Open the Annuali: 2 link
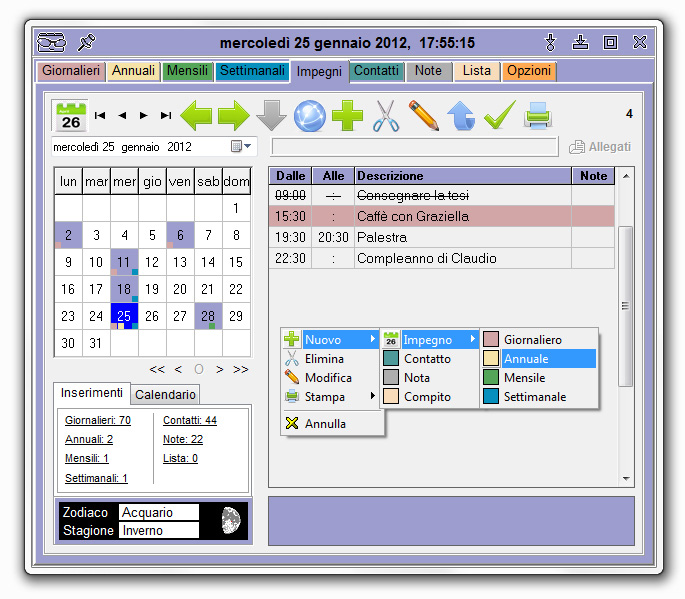 (89, 440)
